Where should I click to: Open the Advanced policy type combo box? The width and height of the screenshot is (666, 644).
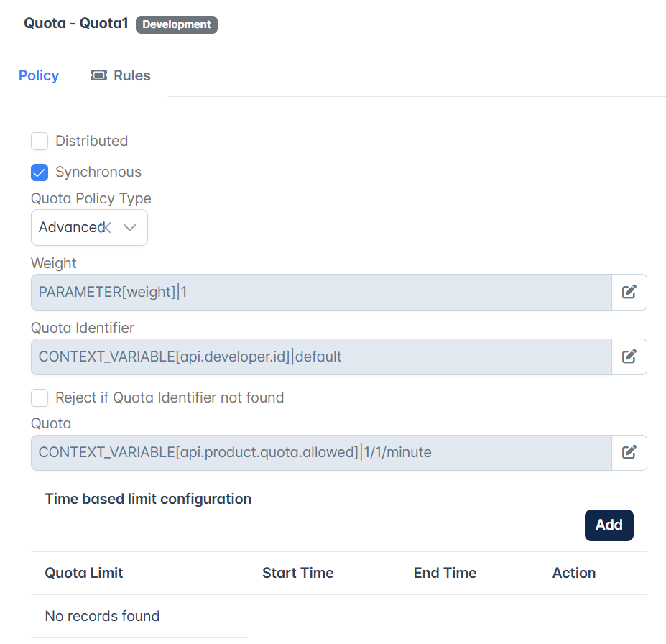point(89,227)
